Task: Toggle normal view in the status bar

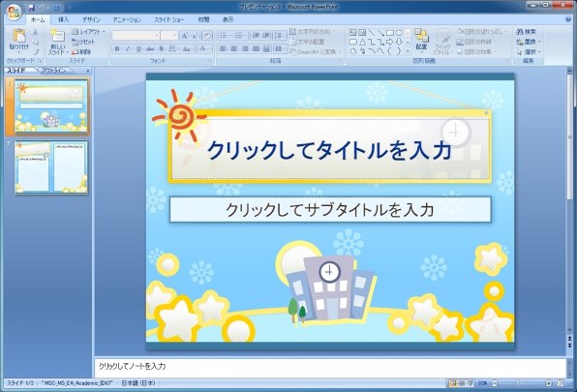Action: point(453,383)
